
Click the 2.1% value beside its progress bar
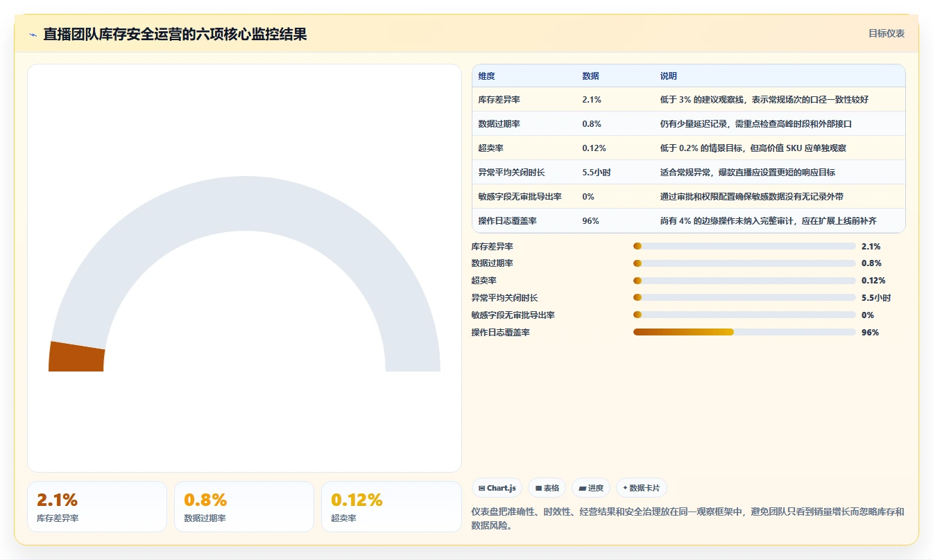click(871, 246)
